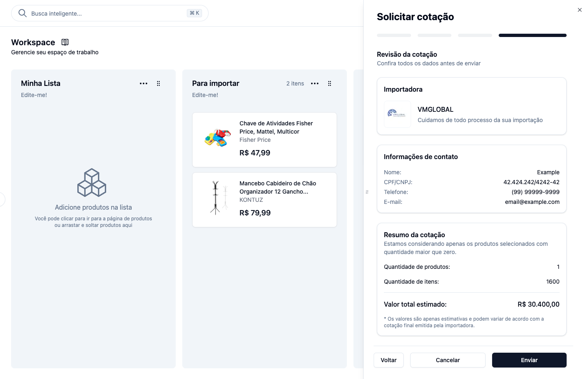Click the panel resize grip handle
Viewport: 588px width, 379px height.
coord(367,192)
